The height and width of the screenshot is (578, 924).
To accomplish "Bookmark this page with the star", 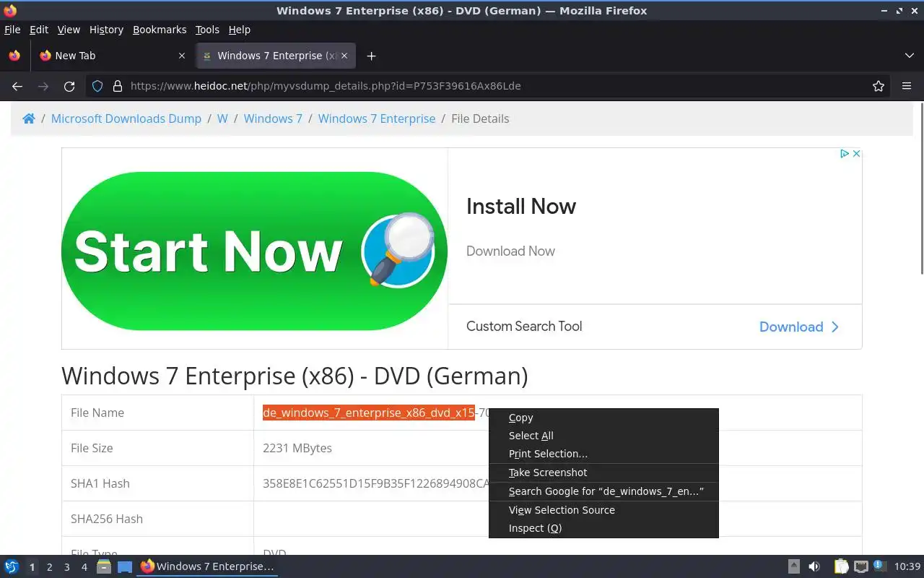I will pyautogui.click(x=879, y=86).
